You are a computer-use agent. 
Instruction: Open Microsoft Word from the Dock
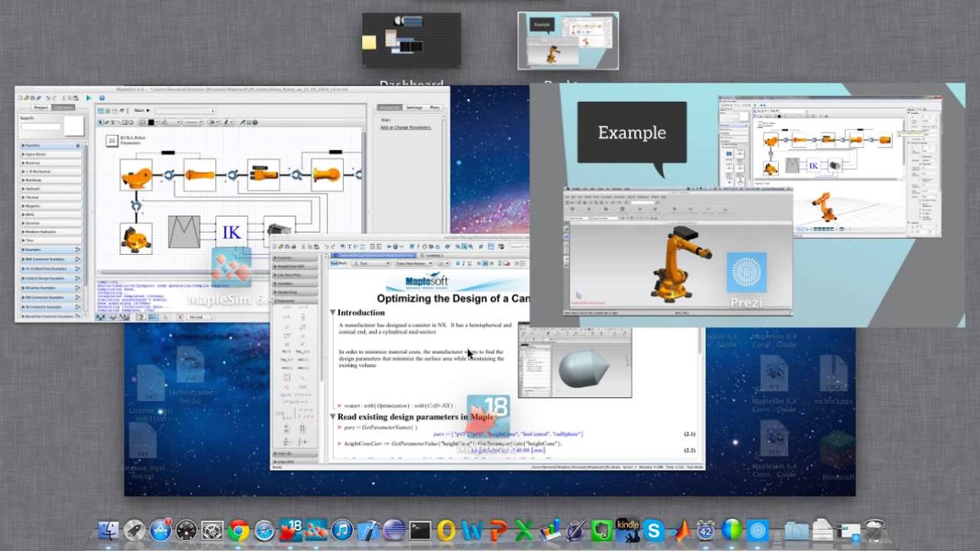click(472, 530)
